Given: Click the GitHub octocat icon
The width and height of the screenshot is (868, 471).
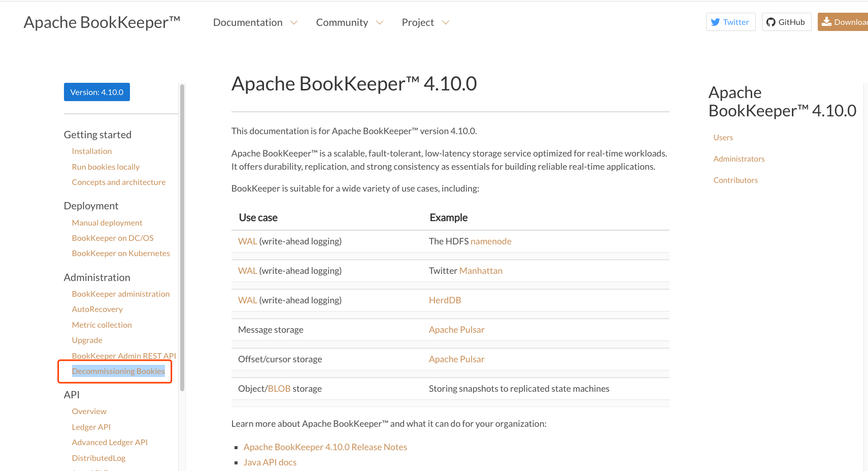Looking at the screenshot, I should pos(771,22).
